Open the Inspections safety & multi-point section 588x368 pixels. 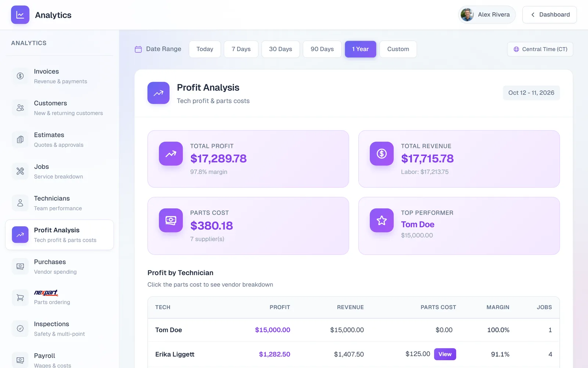60,329
